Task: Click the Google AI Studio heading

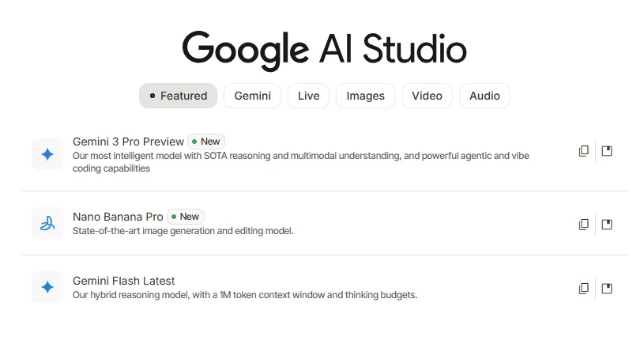Action: pyautogui.click(x=325, y=50)
